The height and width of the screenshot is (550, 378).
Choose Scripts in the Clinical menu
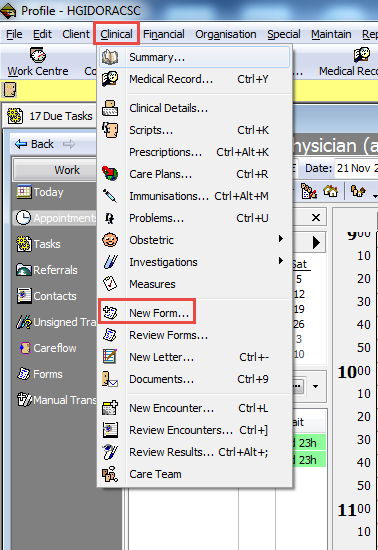coord(194,130)
